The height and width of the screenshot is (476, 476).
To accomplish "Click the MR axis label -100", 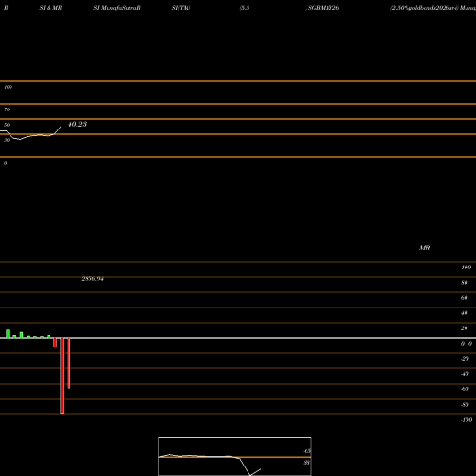I will (x=466, y=420).
